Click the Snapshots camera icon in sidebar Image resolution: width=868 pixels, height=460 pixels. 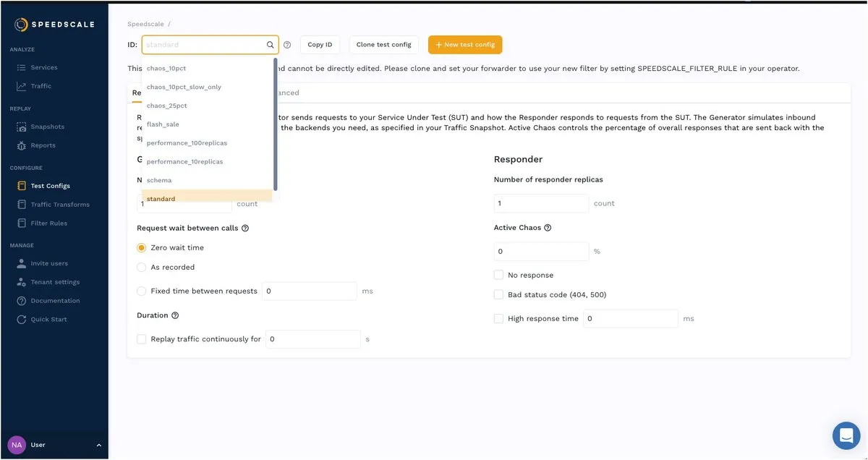21,127
